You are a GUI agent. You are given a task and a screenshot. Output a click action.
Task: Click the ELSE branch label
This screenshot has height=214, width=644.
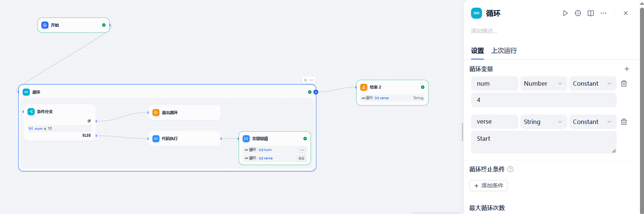[x=86, y=135]
